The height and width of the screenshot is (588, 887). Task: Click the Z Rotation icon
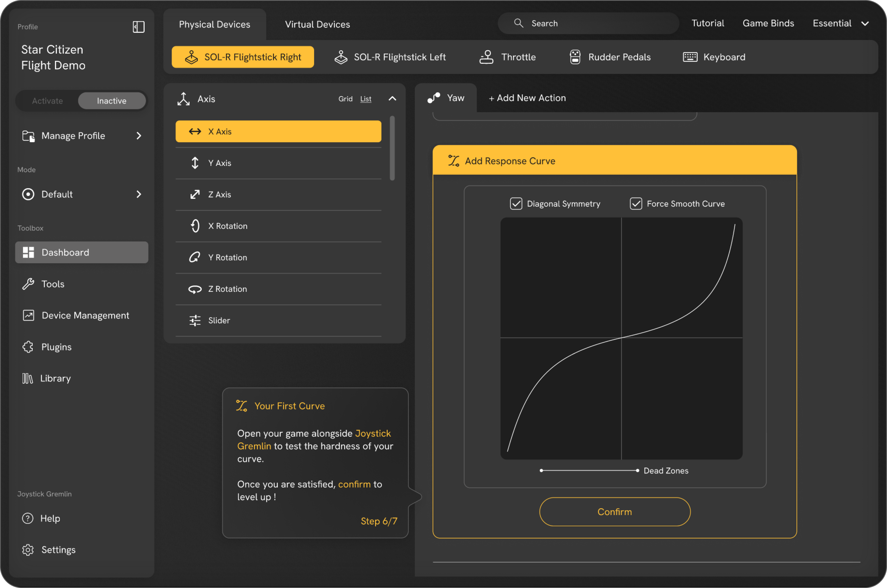pyautogui.click(x=195, y=289)
